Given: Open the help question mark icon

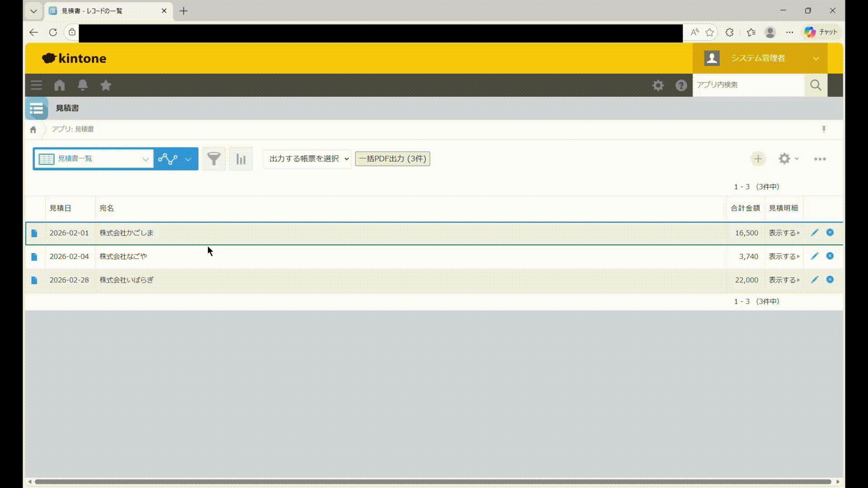Looking at the screenshot, I should point(681,85).
